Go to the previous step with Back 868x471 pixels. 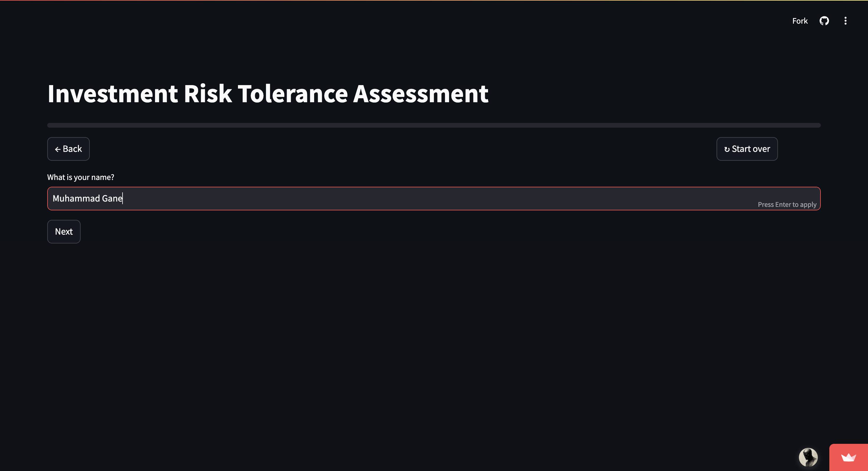coord(68,149)
